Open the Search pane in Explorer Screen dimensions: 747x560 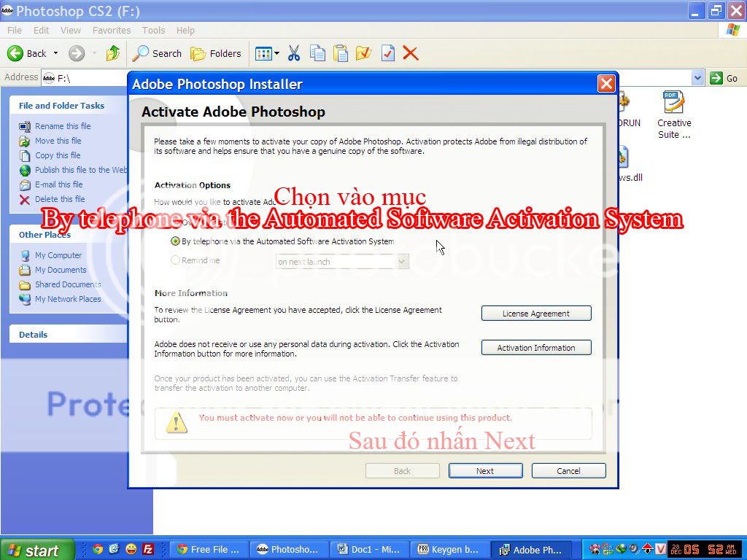pos(158,53)
